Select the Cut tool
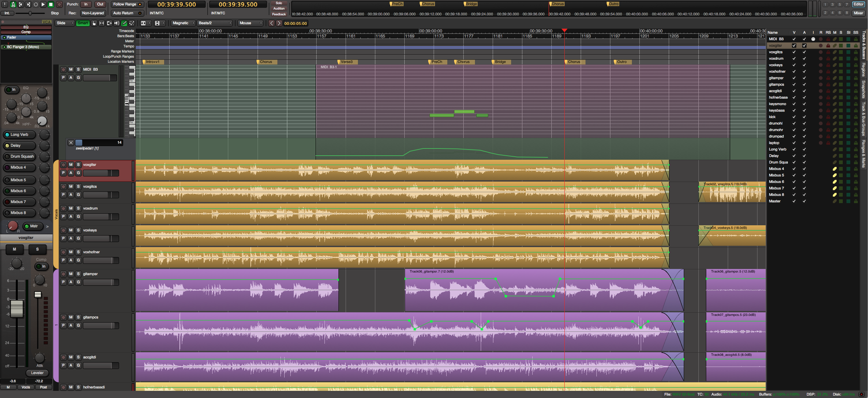This screenshot has width=868, height=398. coord(109,23)
